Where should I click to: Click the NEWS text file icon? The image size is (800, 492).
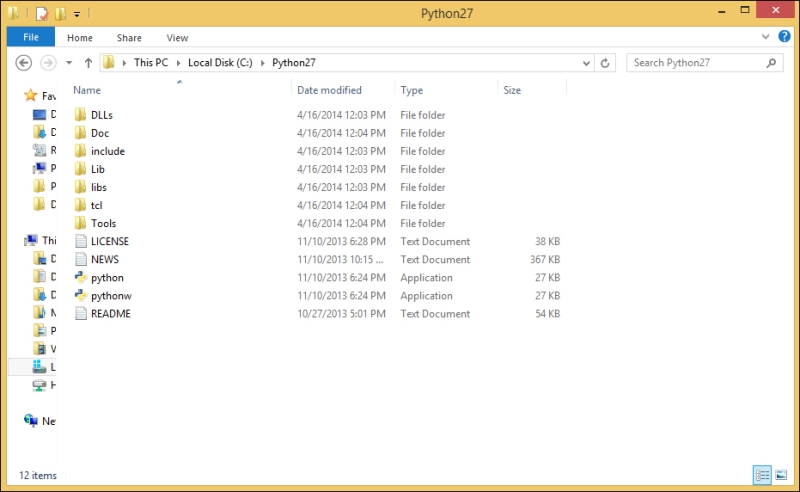(81, 259)
